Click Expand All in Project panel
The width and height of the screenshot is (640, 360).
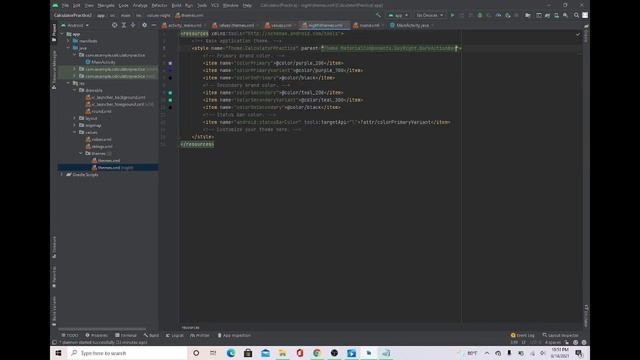124,25
